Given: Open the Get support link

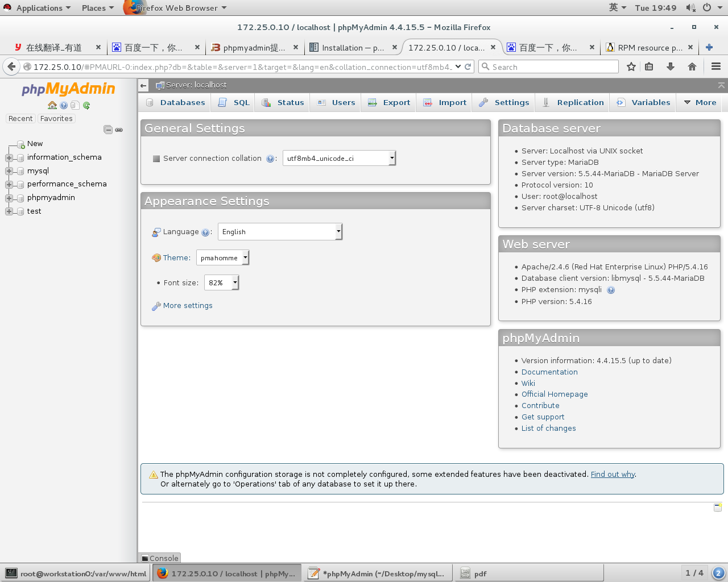Looking at the screenshot, I should (x=543, y=417).
